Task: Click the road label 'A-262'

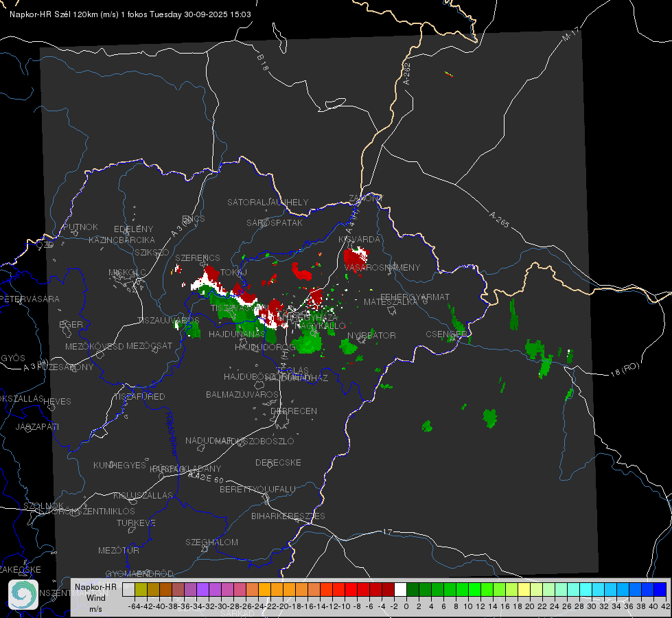Action: tap(407, 73)
